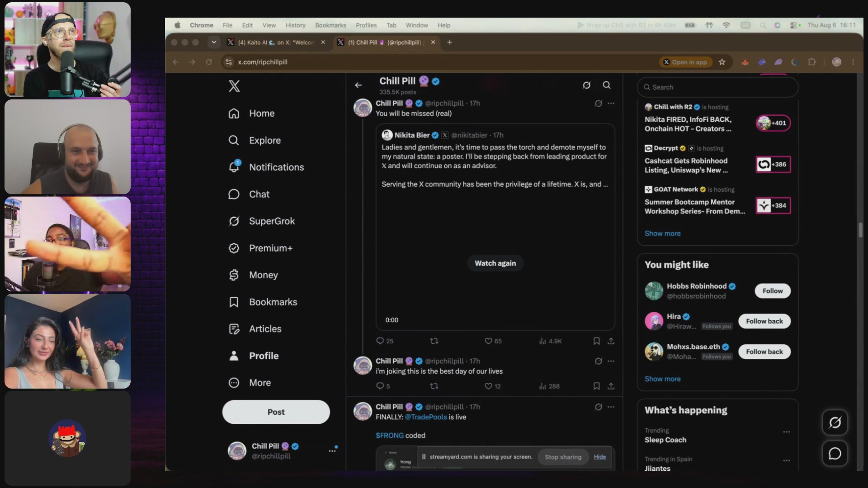Open the floating chat messages button
The image size is (868, 488).
835,453
